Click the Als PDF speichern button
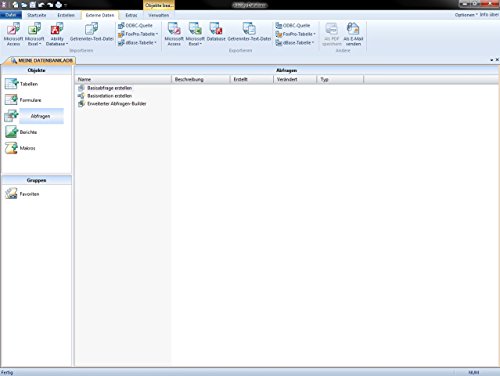This screenshot has width=500, height=376. click(x=332, y=34)
